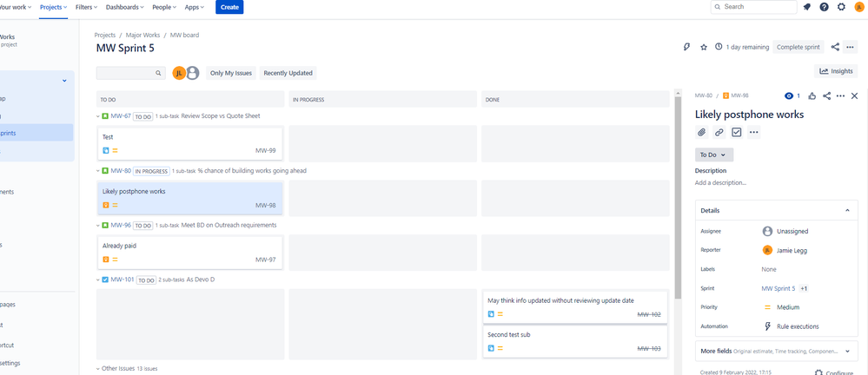Click the link issue chain icon
This screenshot has width=868, height=375.
click(x=719, y=132)
